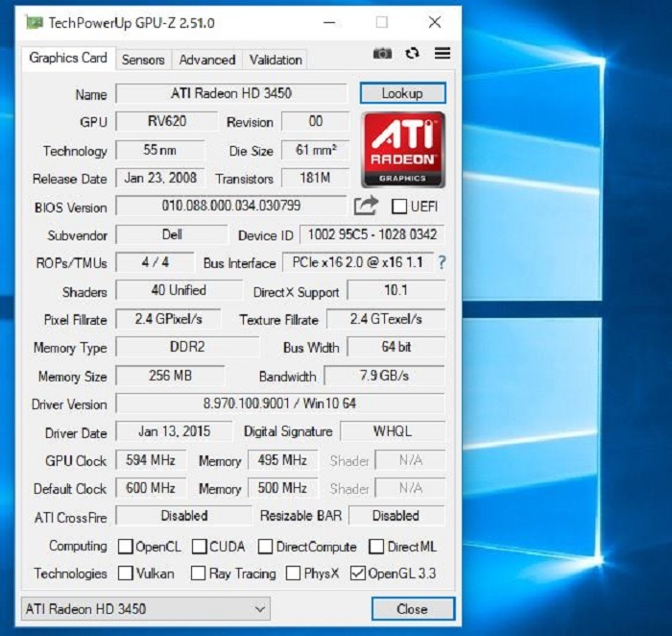Toggle the DirectML checkbox
The image size is (672, 636).
click(x=376, y=547)
